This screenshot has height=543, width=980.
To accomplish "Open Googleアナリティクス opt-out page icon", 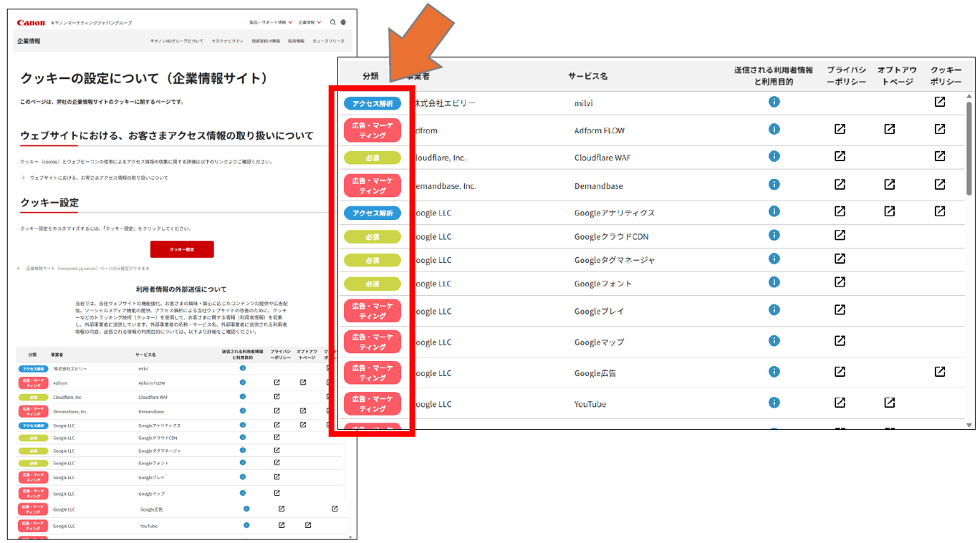I will tap(889, 211).
